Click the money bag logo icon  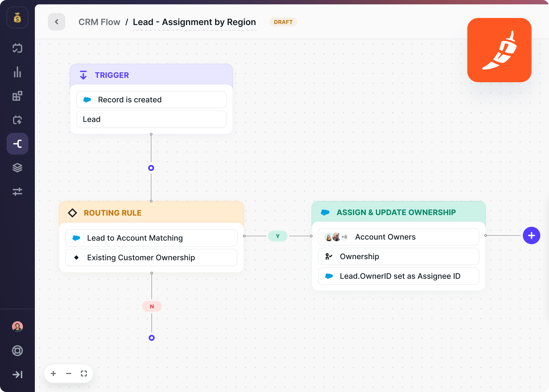click(x=17, y=18)
